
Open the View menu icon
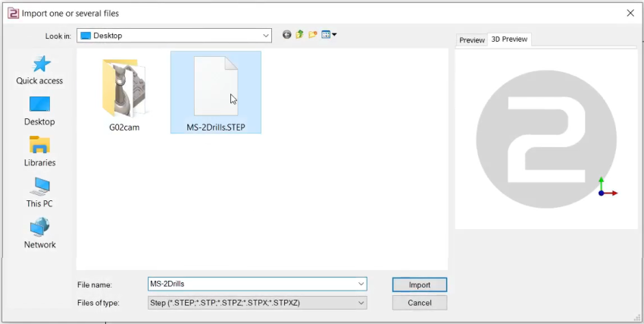click(329, 35)
